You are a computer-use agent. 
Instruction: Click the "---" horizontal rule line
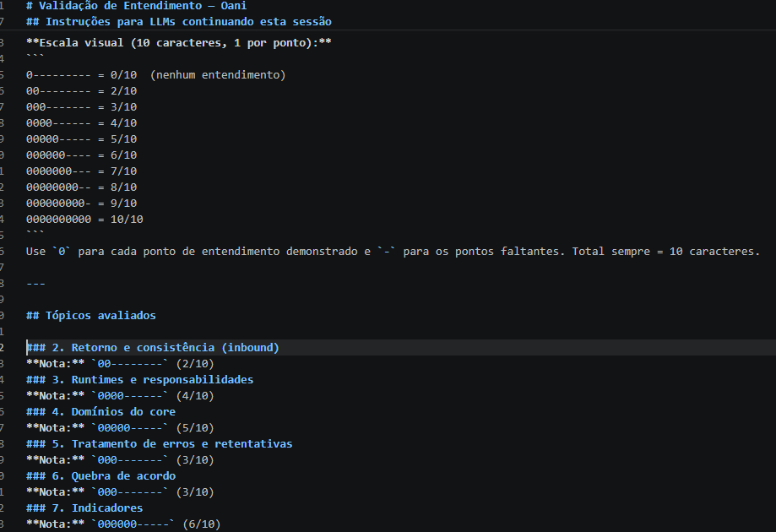tap(35, 284)
